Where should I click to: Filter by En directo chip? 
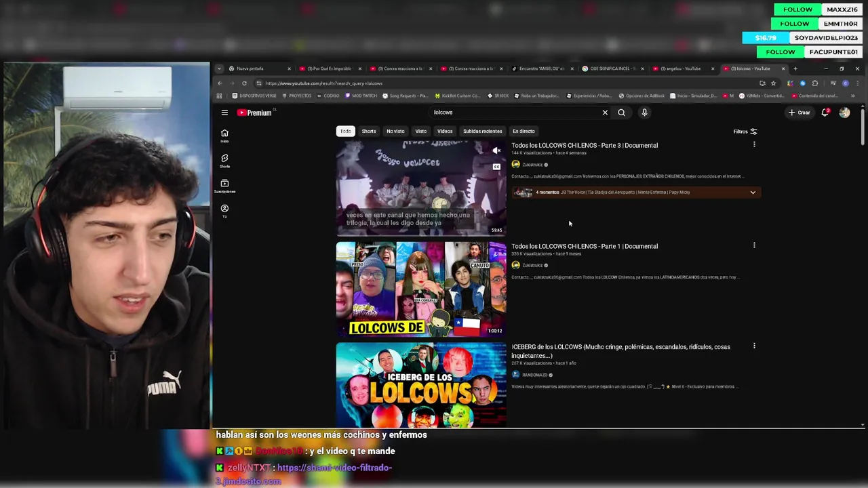tap(524, 131)
